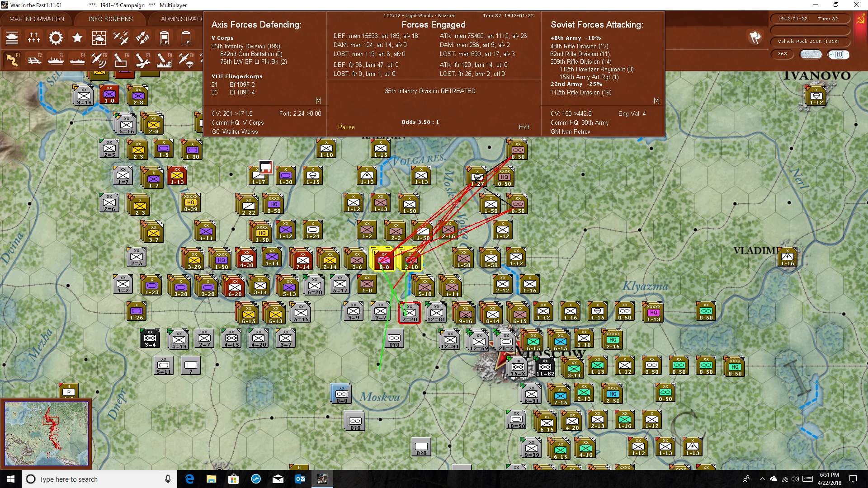Screen dimensions: 868x488
Task: Open Microsoft Edge from taskbar
Action: click(190, 479)
